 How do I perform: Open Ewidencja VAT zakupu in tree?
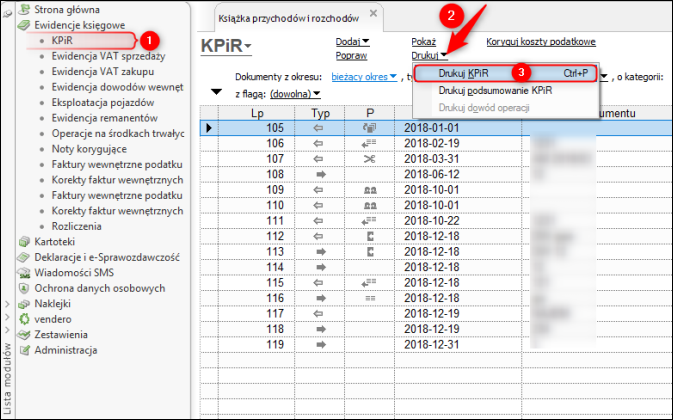tap(103, 71)
